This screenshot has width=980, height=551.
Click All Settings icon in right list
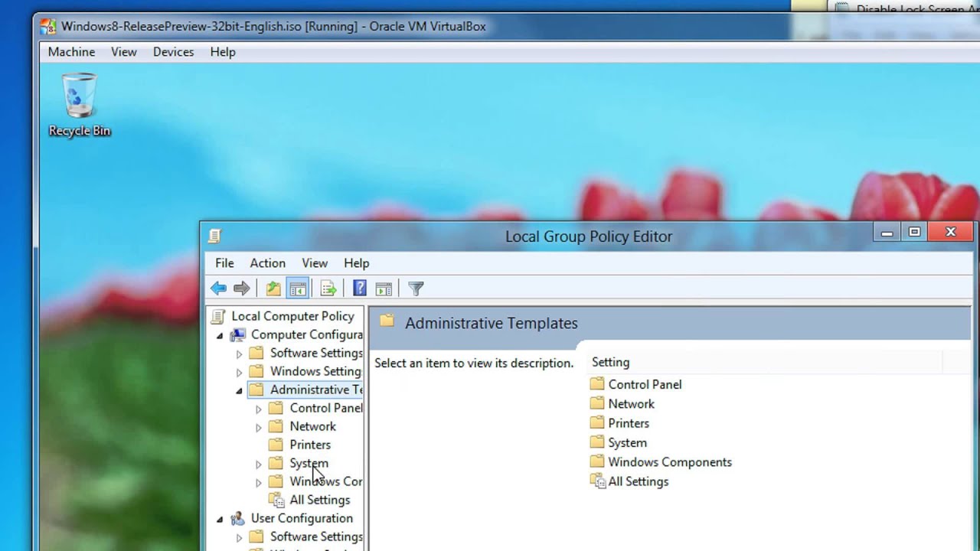[x=597, y=481]
